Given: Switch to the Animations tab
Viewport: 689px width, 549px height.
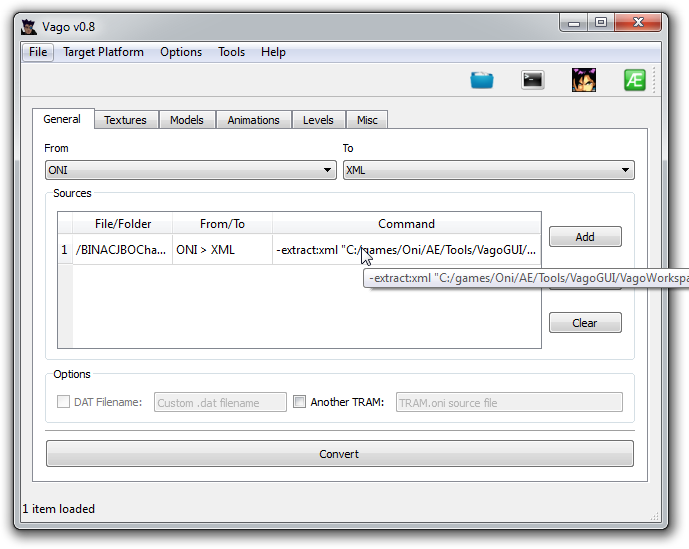Looking at the screenshot, I should click(254, 120).
